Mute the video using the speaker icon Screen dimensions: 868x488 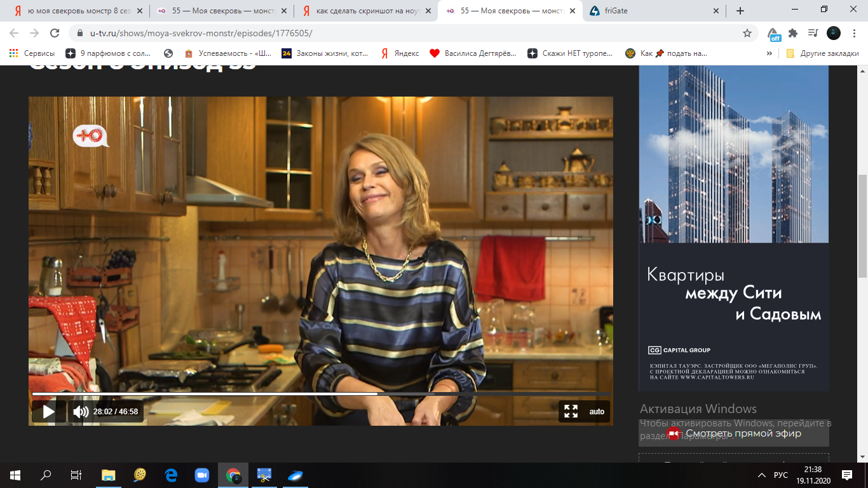tap(81, 412)
